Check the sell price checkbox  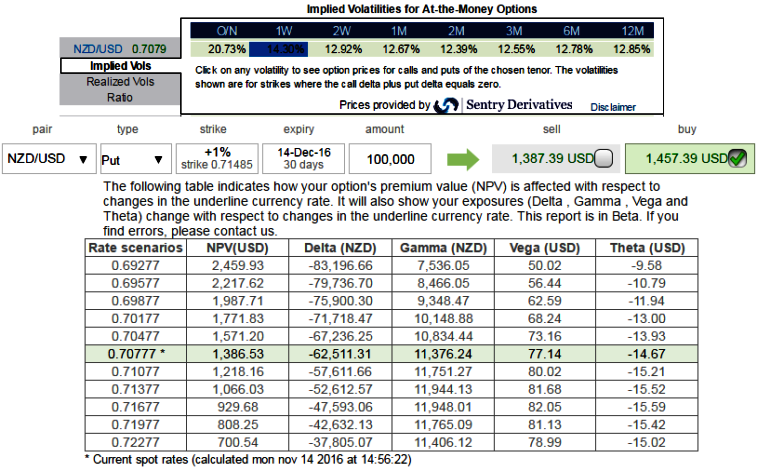point(603,158)
